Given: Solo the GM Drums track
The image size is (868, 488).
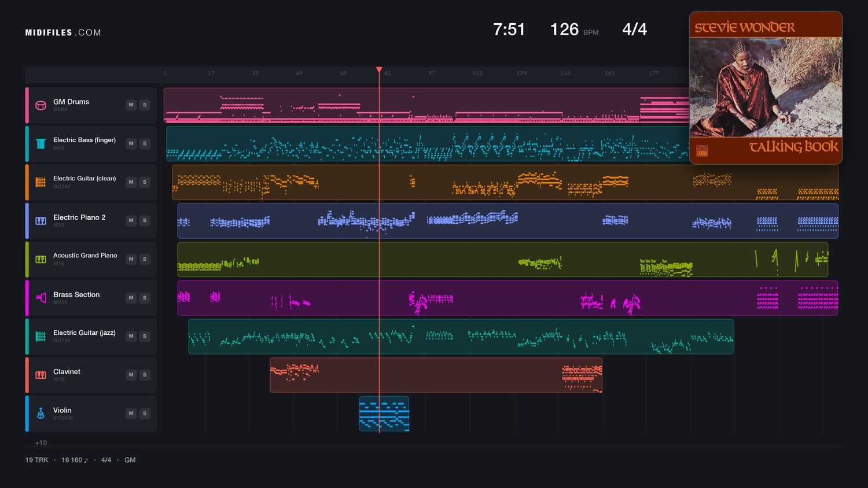Looking at the screenshot, I should pos(145,105).
